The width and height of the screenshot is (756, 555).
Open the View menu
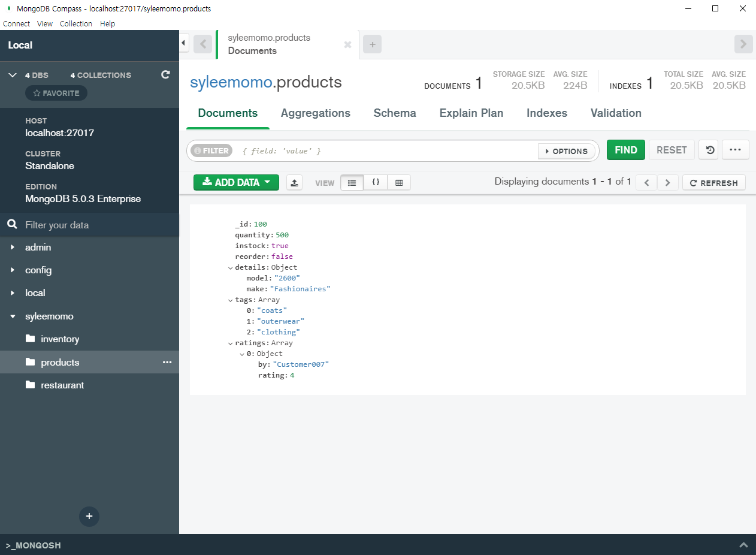point(45,23)
